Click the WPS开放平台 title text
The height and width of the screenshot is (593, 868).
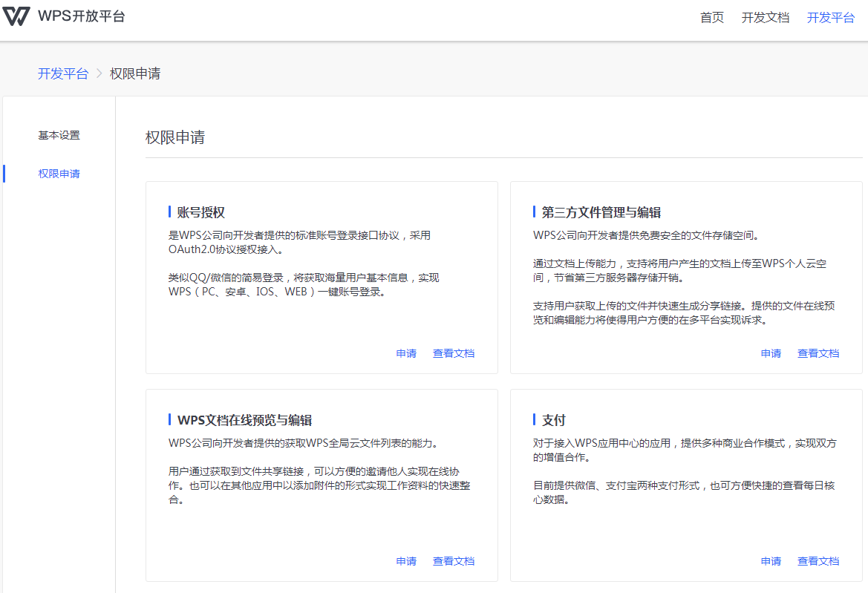coord(82,16)
